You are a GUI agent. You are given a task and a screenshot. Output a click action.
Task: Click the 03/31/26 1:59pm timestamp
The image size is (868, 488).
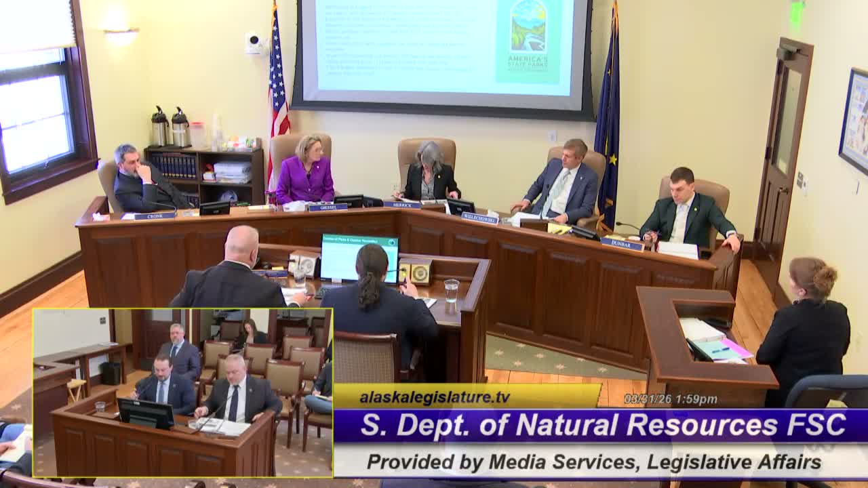coord(670,399)
